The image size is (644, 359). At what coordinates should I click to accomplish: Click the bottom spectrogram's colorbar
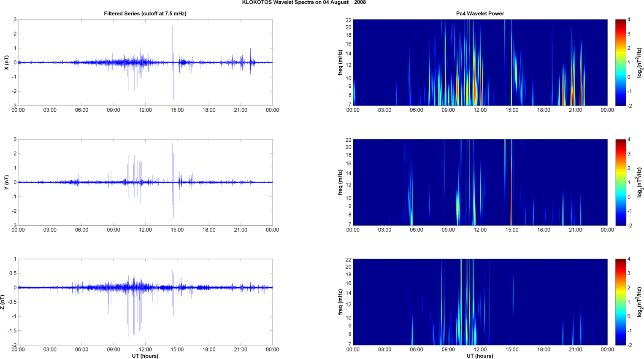pos(620,302)
